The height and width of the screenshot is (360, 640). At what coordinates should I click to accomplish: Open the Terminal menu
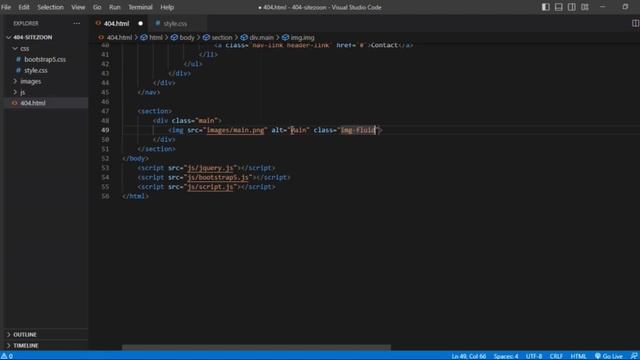coord(140,7)
